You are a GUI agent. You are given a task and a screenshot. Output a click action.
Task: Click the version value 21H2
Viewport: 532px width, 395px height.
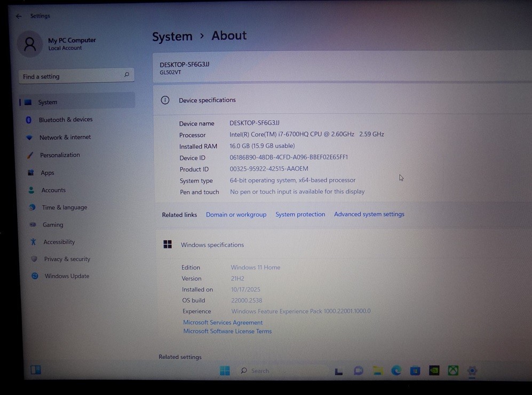(237, 279)
